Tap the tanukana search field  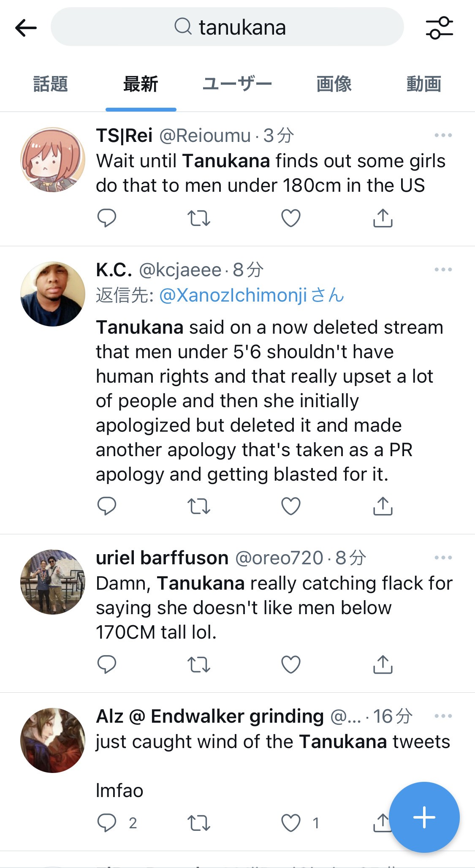click(x=227, y=27)
